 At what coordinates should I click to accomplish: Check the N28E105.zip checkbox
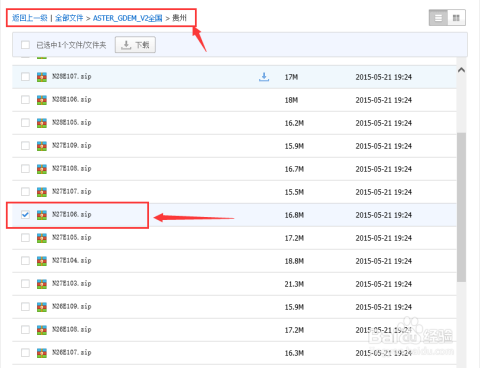click(25, 123)
